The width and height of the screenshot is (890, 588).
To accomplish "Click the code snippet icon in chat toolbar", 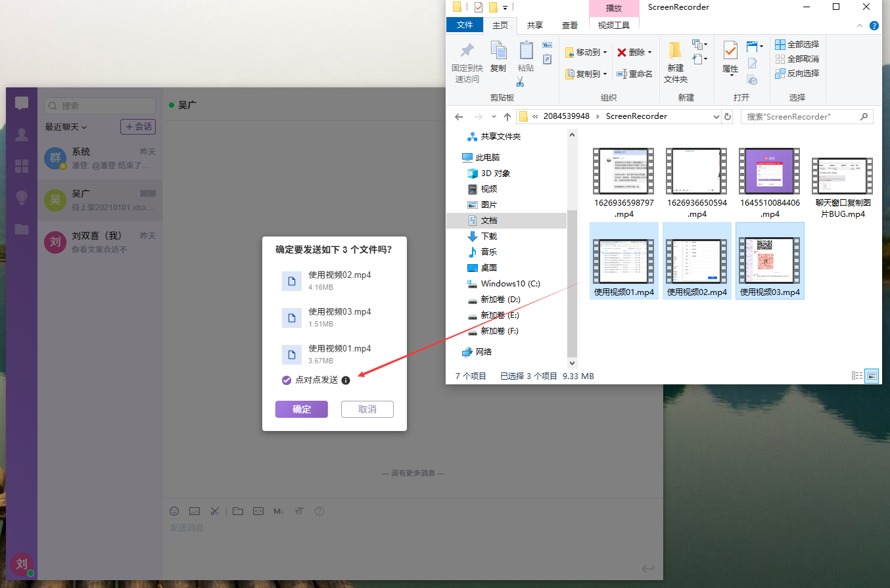I will (258, 510).
